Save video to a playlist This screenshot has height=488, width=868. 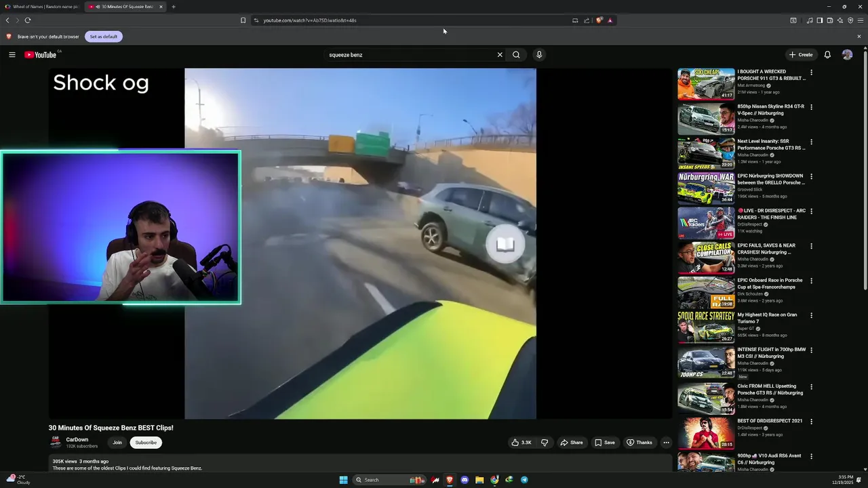(605, 443)
